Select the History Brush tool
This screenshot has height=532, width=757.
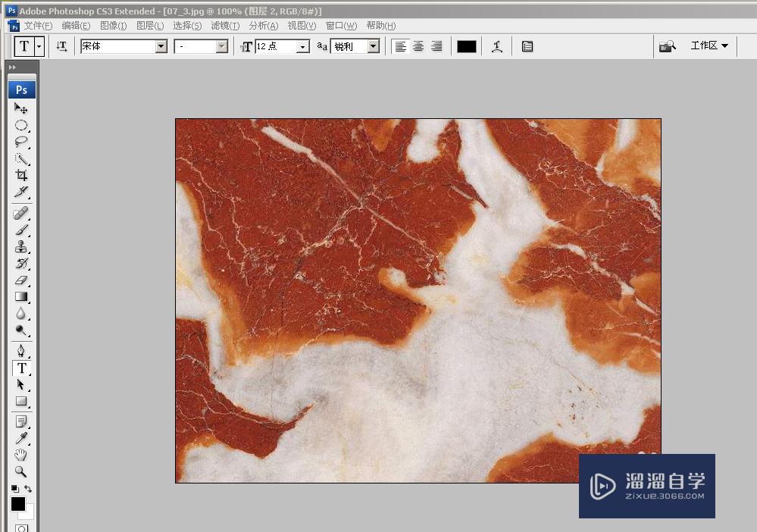(x=20, y=264)
